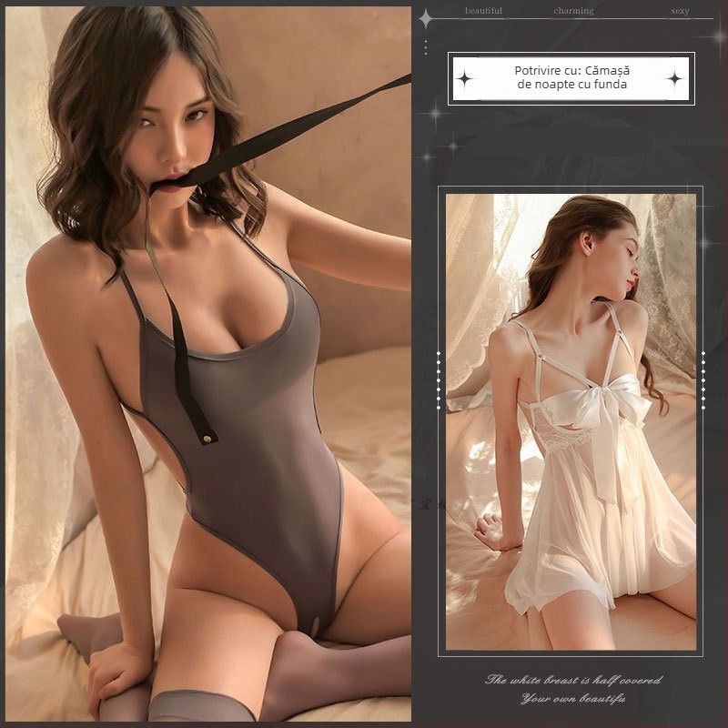This screenshot has height=728, width=728.
Task: Click the Your own beautifu link at the bottom
Action: (573, 699)
